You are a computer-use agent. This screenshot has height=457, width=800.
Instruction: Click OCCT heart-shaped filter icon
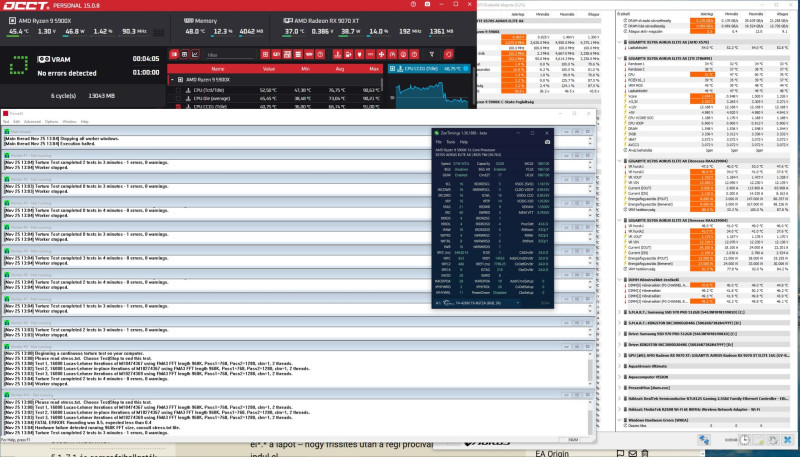tap(359, 55)
